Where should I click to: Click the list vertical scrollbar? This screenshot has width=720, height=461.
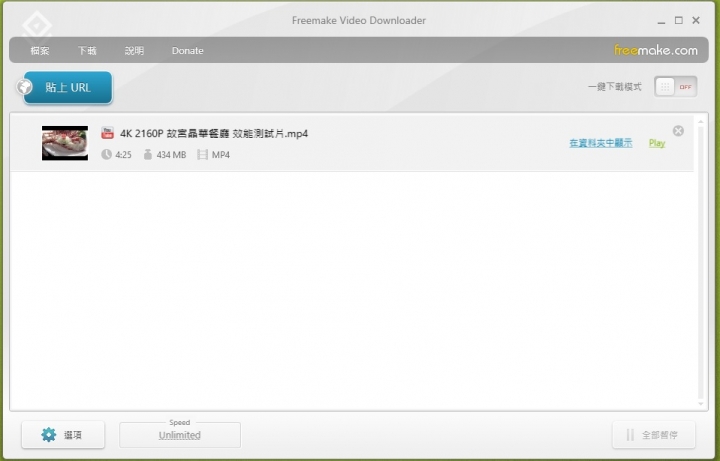[701, 263]
